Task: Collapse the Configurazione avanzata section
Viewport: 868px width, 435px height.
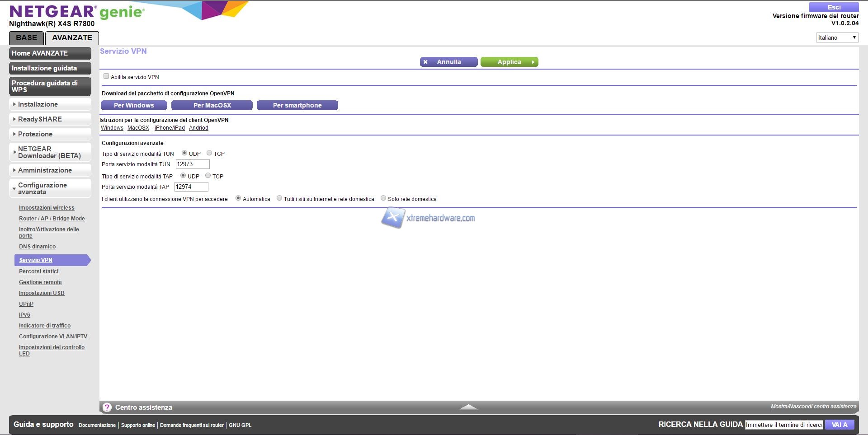Action: click(x=50, y=188)
